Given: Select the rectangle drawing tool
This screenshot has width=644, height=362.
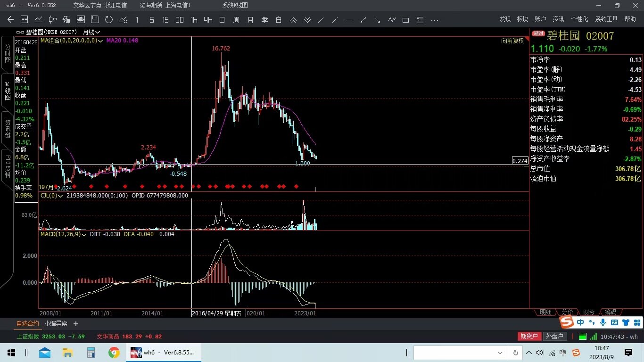Looking at the screenshot, I should 406,20.
